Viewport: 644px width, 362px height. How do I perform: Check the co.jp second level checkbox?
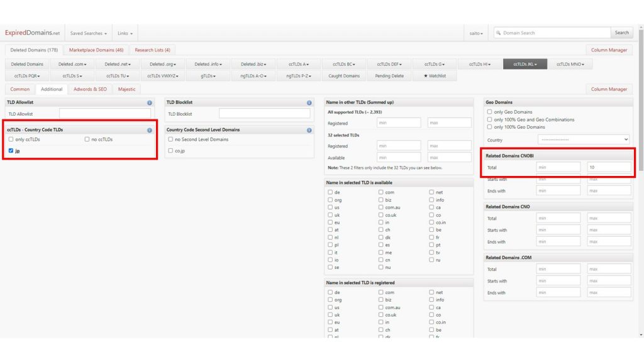[170, 151]
